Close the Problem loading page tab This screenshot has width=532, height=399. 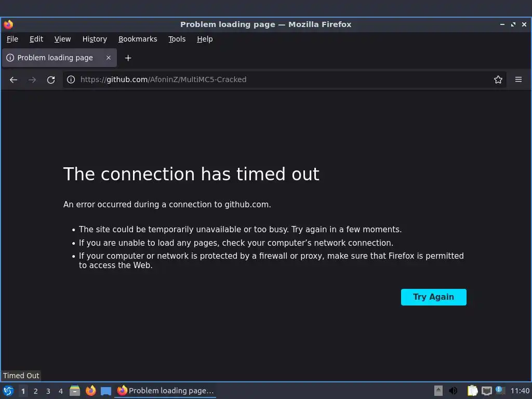click(x=108, y=58)
